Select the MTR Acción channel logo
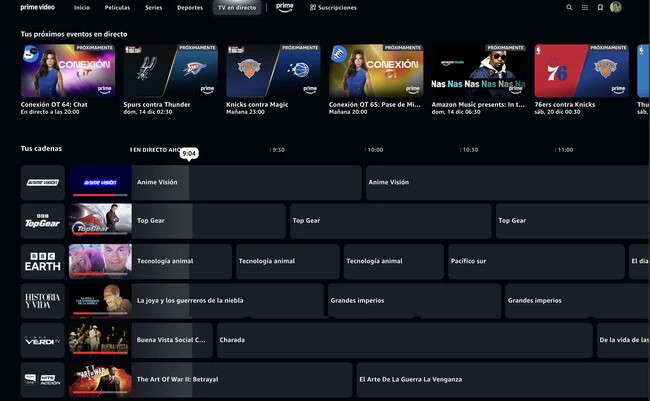650x401 pixels. [x=43, y=379]
